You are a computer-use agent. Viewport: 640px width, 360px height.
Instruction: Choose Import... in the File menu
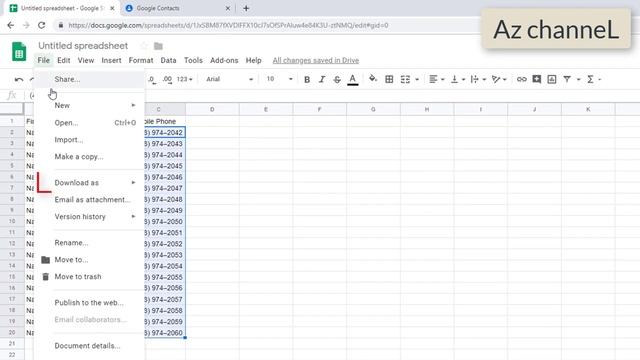(89, 140)
